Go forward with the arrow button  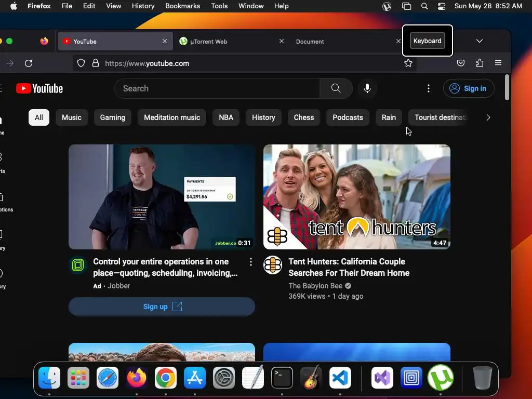coord(10,63)
